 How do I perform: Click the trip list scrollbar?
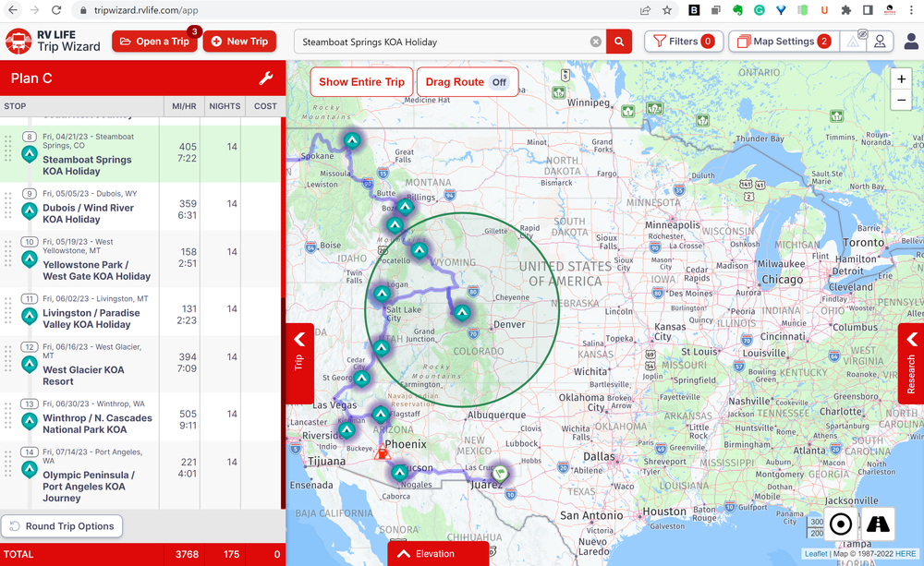click(284, 403)
